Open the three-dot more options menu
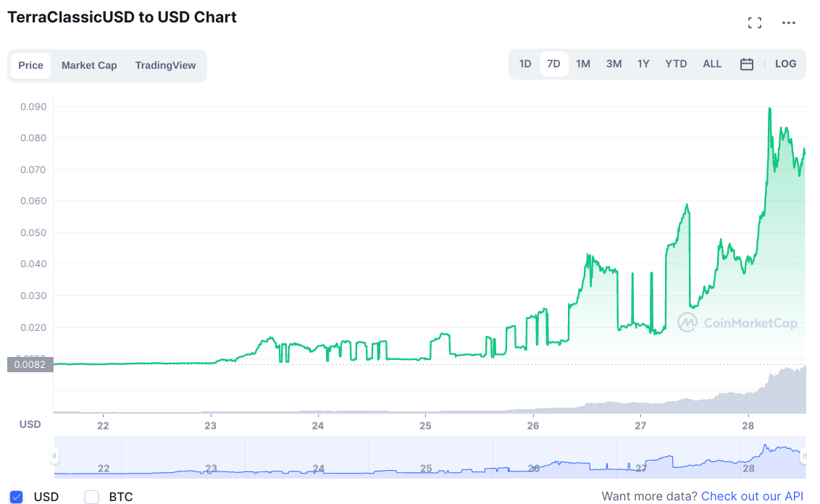The image size is (820, 504). tap(789, 23)
